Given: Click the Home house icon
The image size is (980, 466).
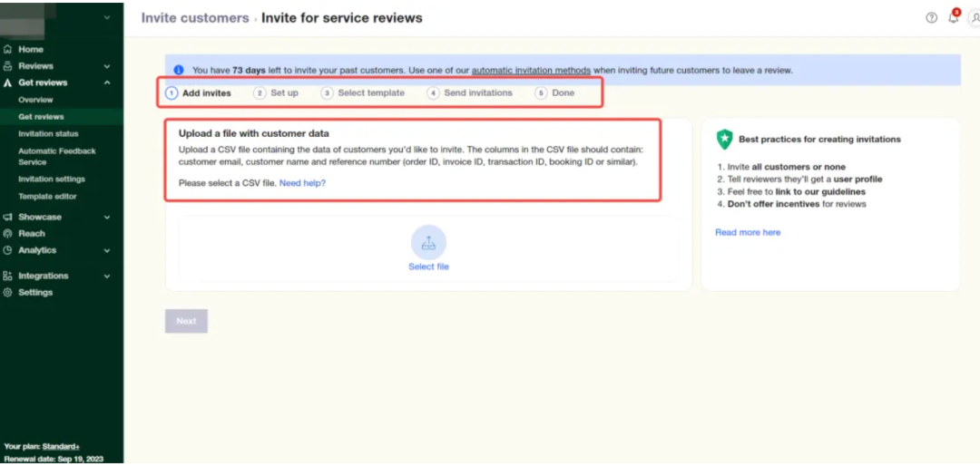Looking at the screenshot, I should pyautogui.click(x=7, y=49).
